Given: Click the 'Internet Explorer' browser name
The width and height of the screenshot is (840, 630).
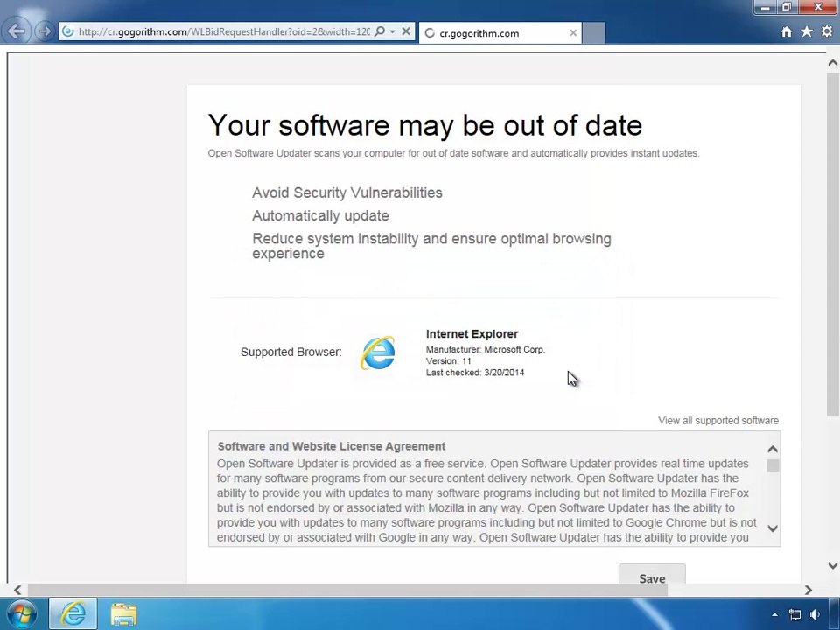Looking at the screenshot, I should point(472,333).
